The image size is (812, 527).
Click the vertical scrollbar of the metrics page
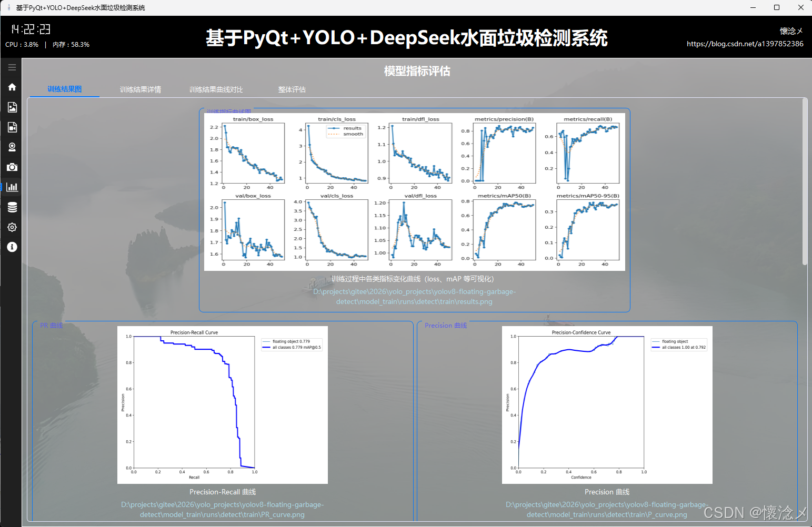point(805,181)
